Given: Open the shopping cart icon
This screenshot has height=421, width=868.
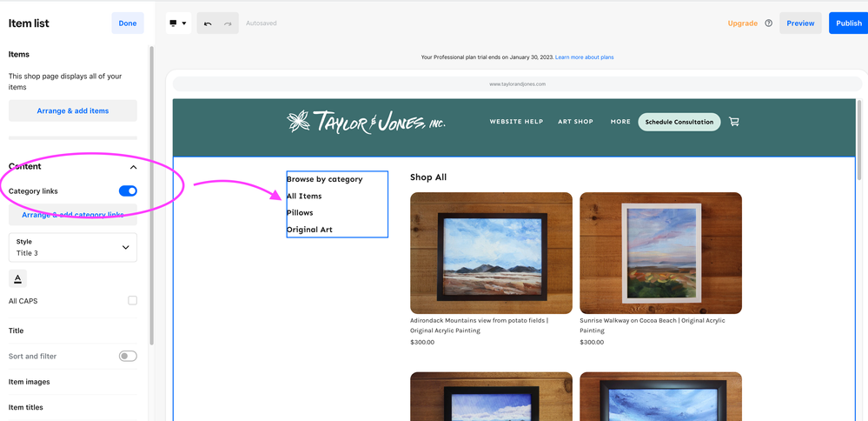Looking at the screenshot, I should pos(734,122).
